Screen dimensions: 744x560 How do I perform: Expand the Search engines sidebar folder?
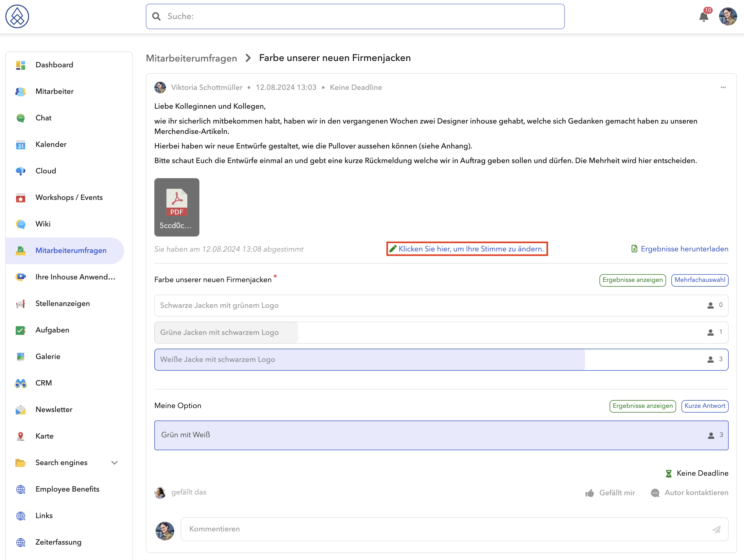click(x=114, y=462)
